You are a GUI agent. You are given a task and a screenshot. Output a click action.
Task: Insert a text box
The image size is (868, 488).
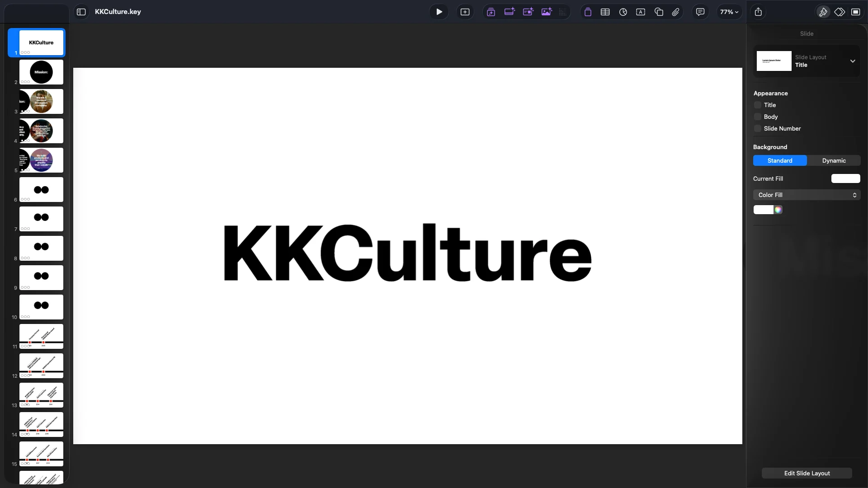pos(641,12)
